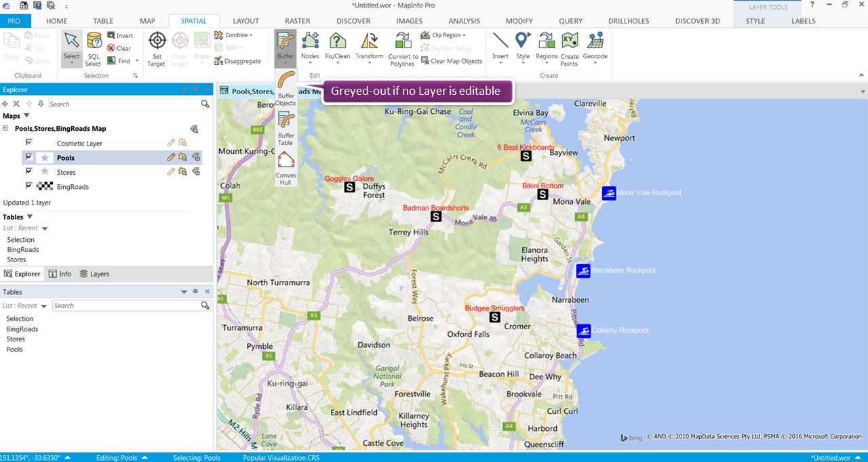Click the BingRoads layer swatch
868x462 pixels.
tap(45, 186)
